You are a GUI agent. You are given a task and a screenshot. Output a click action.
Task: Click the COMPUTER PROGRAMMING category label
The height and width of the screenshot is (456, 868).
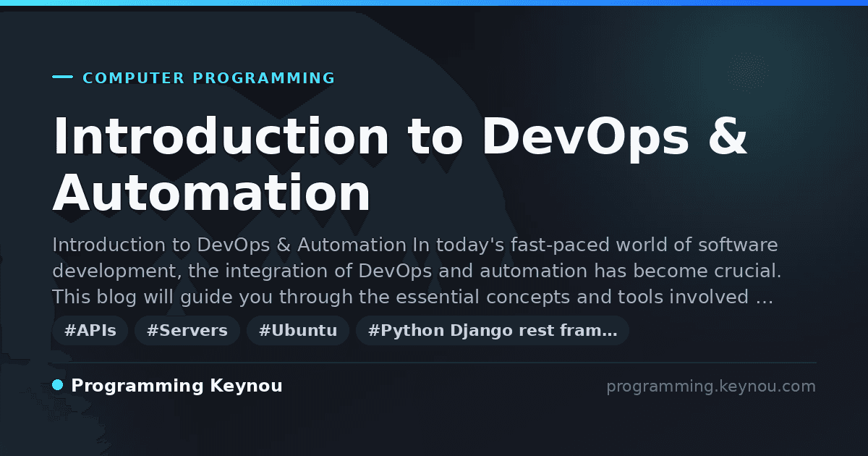coord(208,78)
